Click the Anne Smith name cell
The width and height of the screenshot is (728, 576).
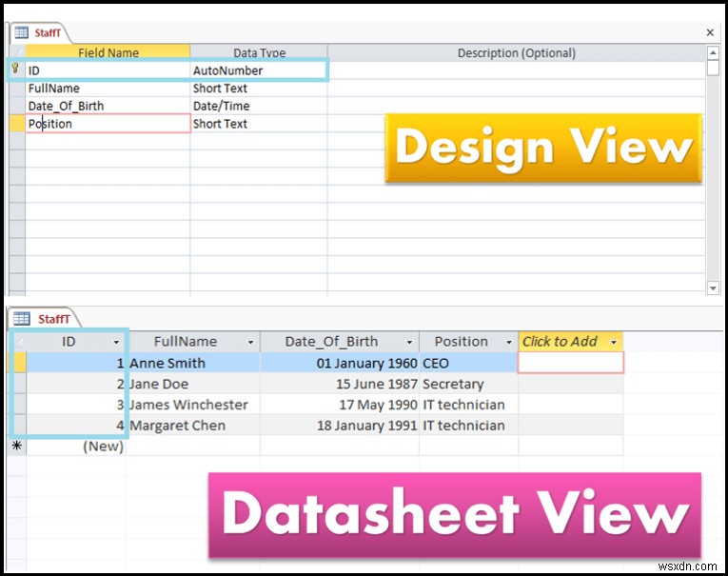(x=193, y=363)
